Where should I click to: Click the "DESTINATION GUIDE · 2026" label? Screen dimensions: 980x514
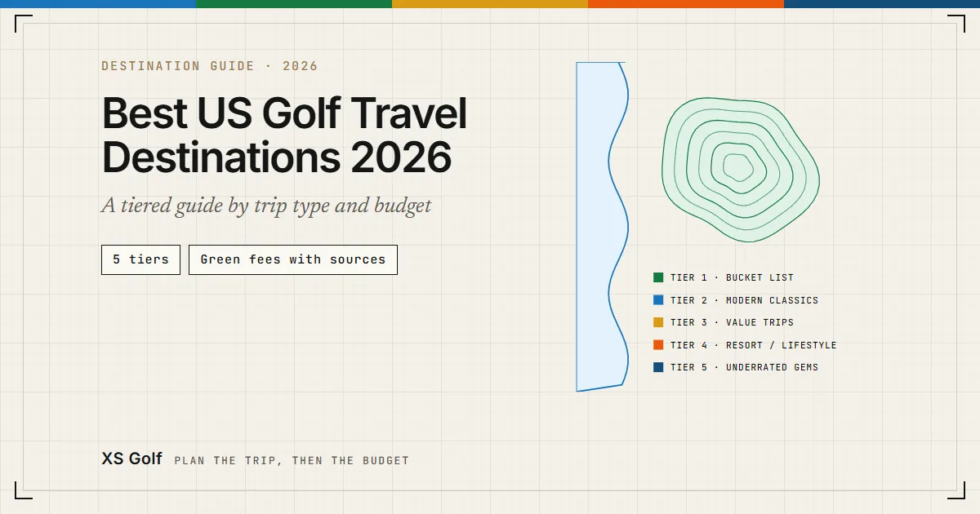tap(209, 66)
